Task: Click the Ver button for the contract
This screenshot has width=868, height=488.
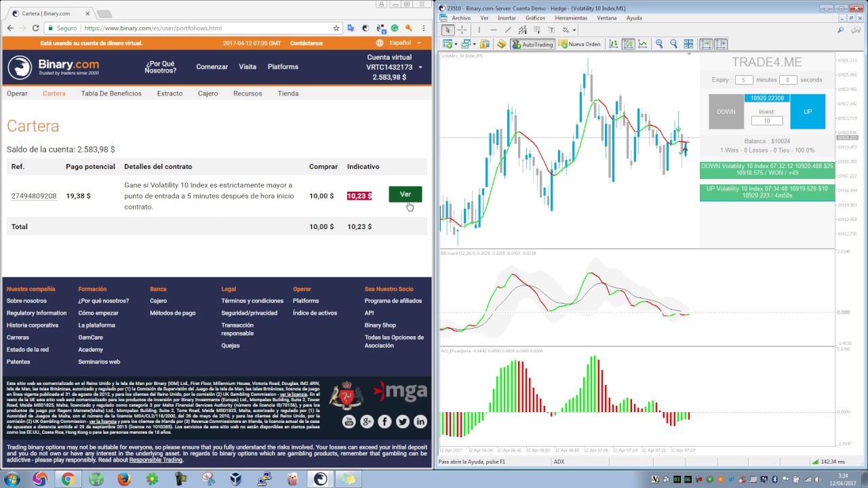Action: click(405, 195)
